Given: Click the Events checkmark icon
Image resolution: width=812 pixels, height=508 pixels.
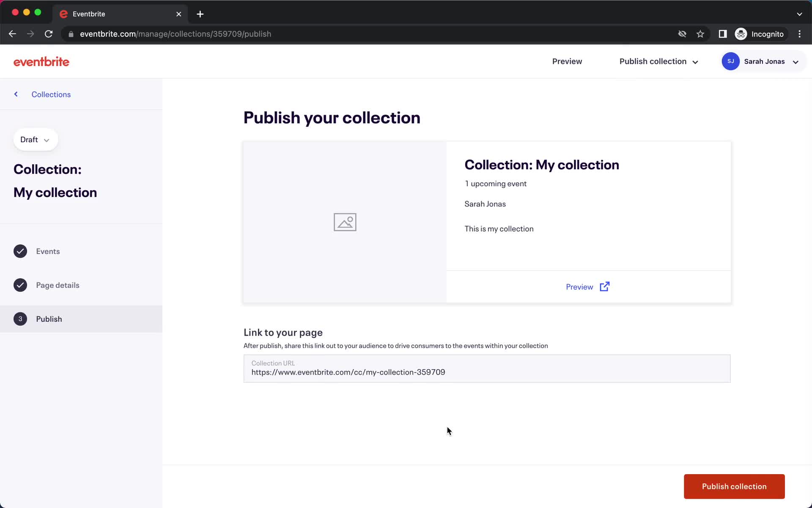Looking at the screenshot, I should pyautogui.click(x=20, y=251).
